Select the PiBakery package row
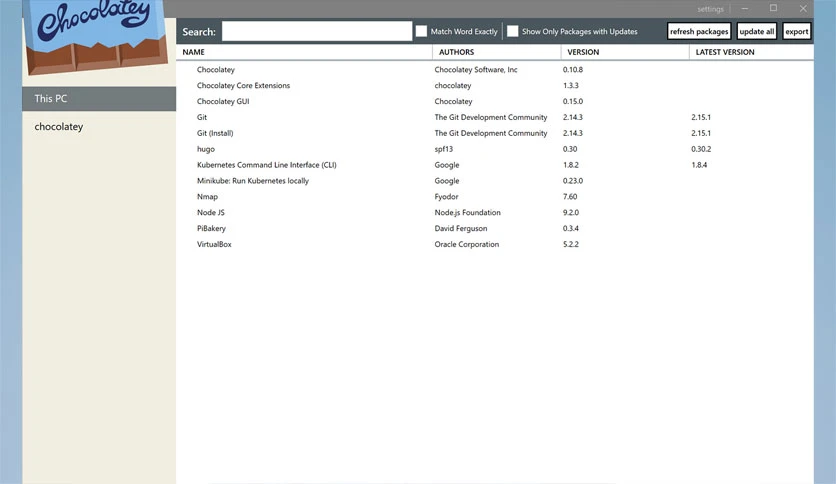 tap(495, 229)
